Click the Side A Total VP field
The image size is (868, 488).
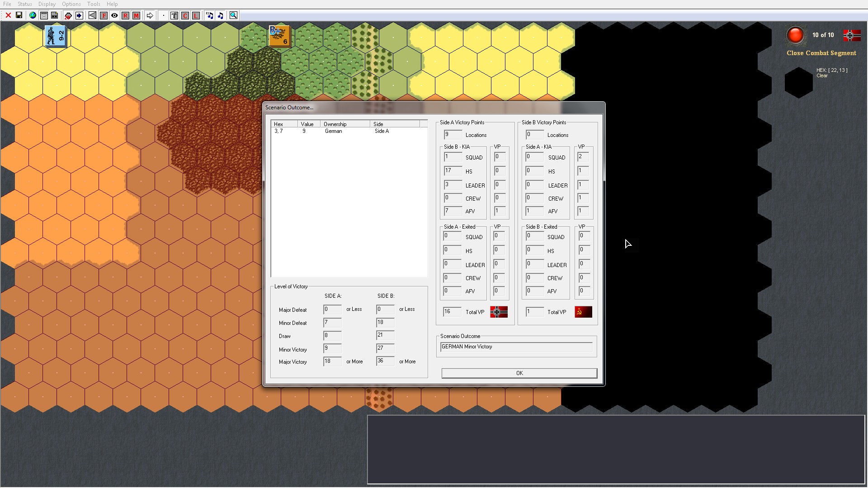pyautogui.click(x=452, y=312)
